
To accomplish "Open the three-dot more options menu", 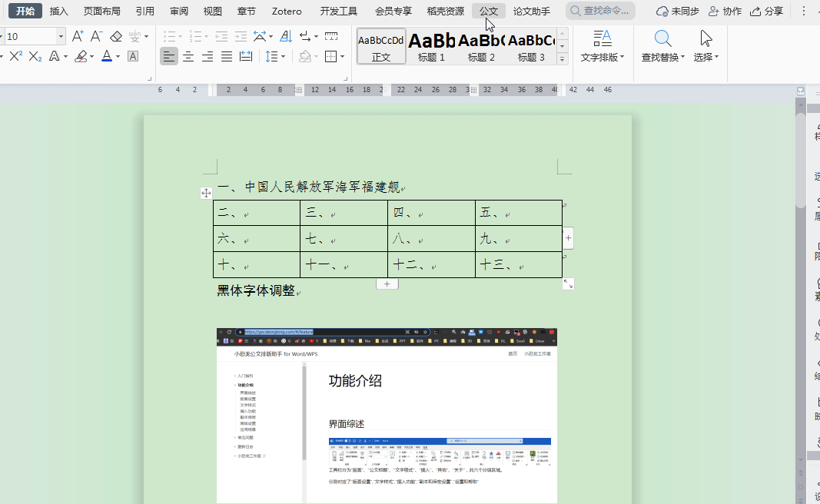I will coord(804,11).
